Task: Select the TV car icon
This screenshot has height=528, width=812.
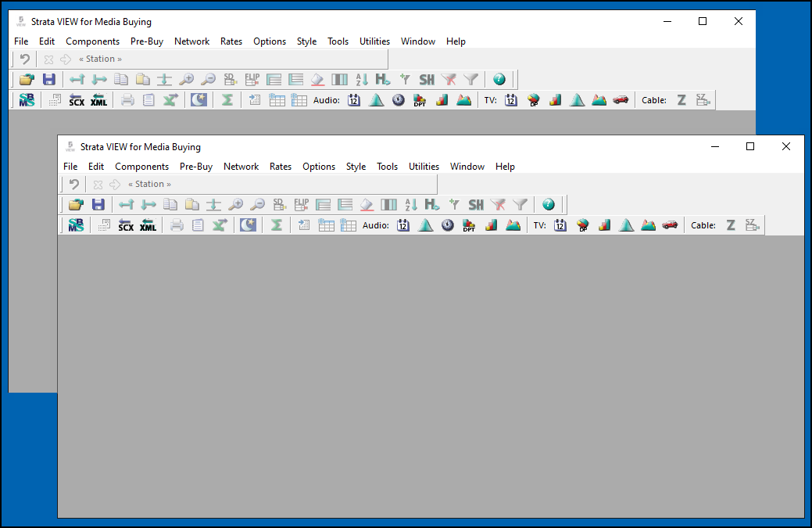Action: [x=670, y=224]
